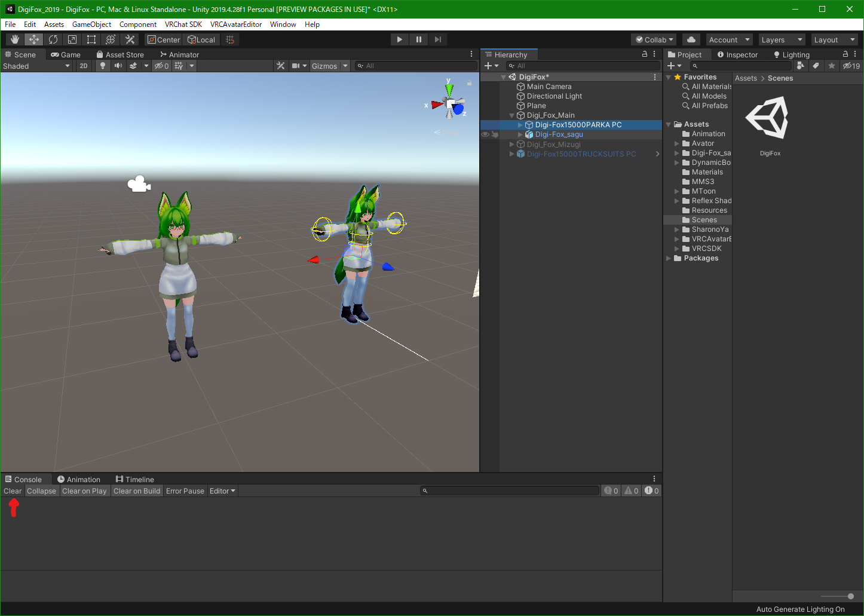Viewport: 864px width, 616px height.
Task: Switch to the Animator tab
Action: (x=179, y=54)
